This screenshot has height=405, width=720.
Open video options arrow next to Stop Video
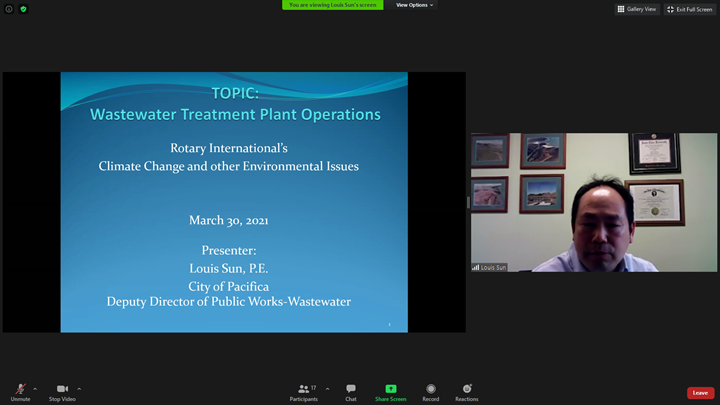pyautogui.click(x=79, y=389)
